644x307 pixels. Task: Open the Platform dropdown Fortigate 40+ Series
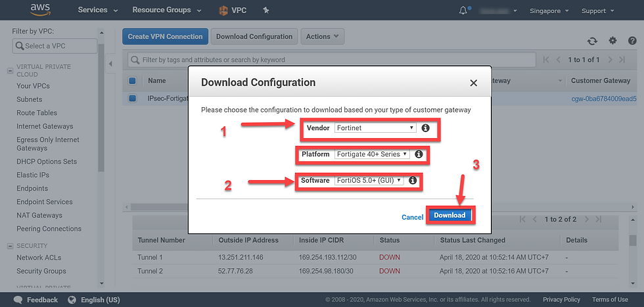coord(372,154)
